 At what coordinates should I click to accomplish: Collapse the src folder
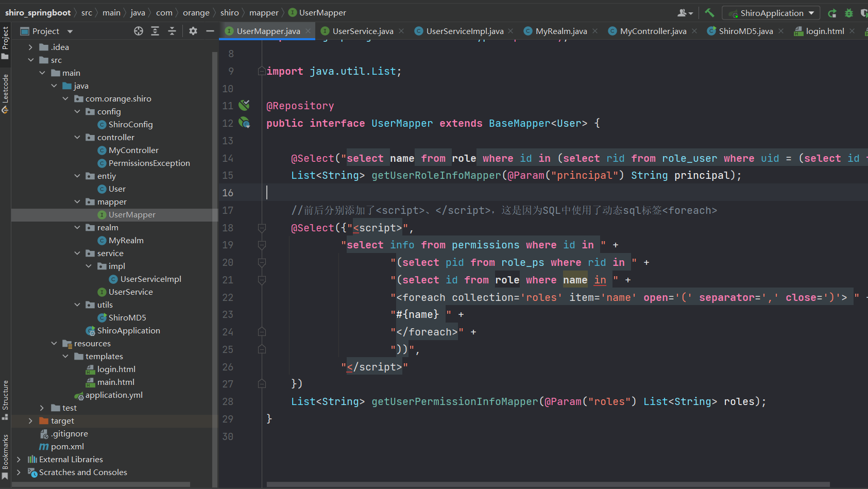pyautogui.click(x=30, y=60)
